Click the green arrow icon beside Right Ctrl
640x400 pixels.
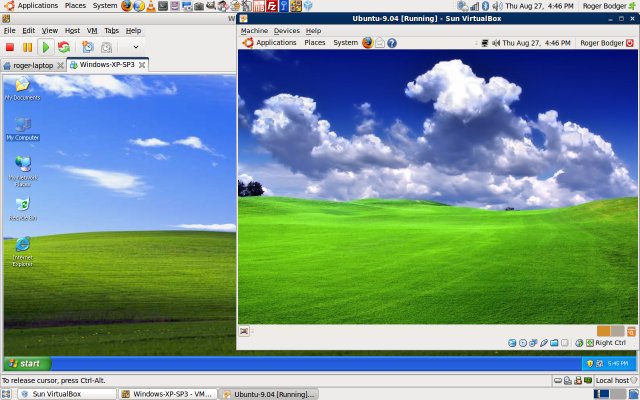click(590, 343)
